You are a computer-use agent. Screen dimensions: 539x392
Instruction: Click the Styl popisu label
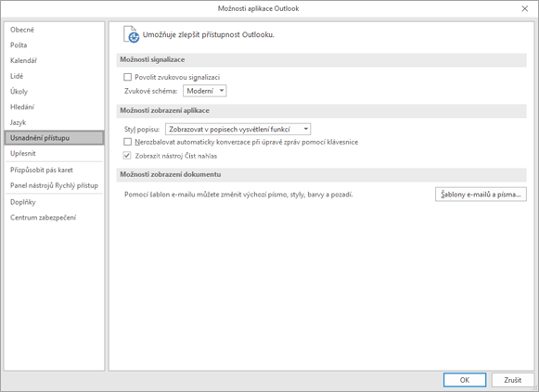click(142, 130)
